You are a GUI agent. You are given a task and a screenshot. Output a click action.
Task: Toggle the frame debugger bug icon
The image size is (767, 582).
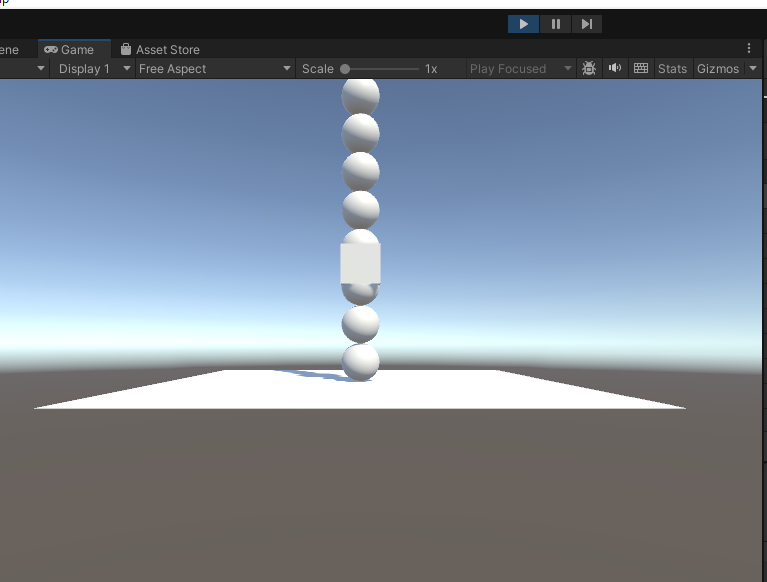589,68
